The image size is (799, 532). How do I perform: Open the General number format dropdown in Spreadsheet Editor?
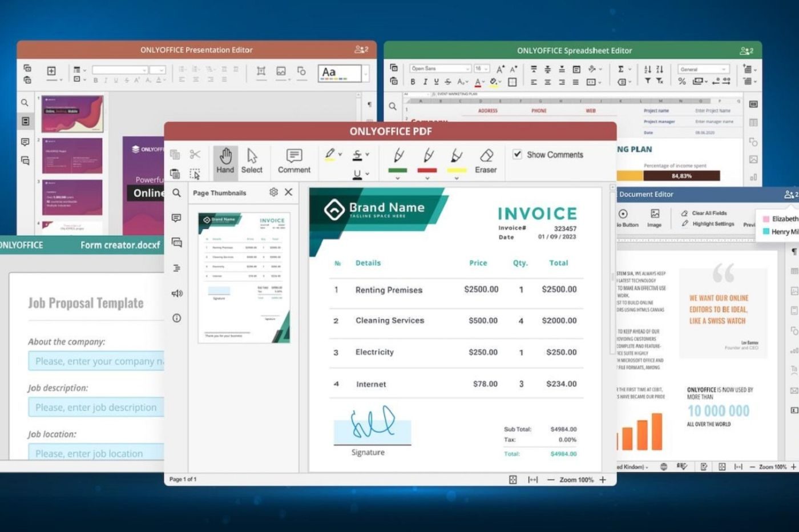tap(704, 69)
